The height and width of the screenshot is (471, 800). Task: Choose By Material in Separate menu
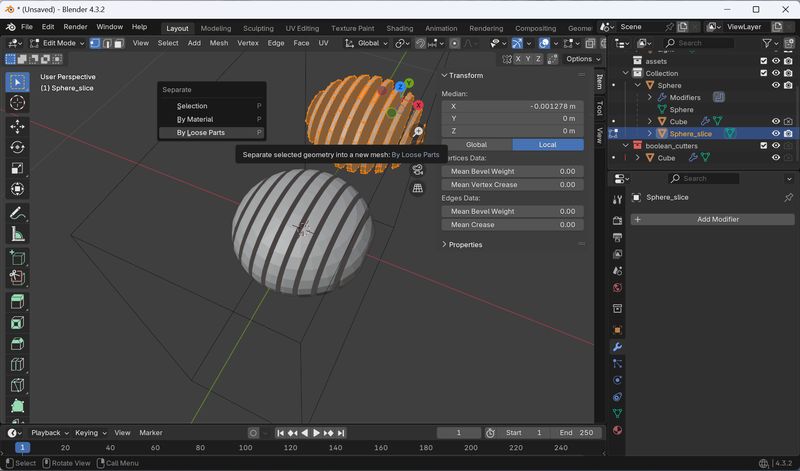212,119
